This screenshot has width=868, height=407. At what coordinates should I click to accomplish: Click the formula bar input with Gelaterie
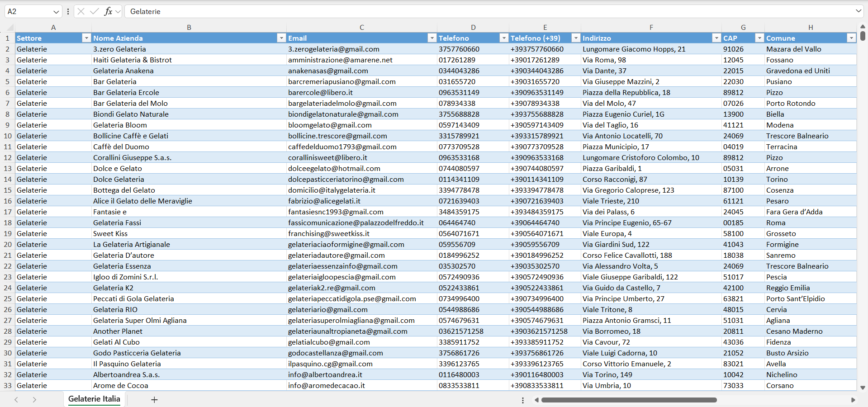489,11
